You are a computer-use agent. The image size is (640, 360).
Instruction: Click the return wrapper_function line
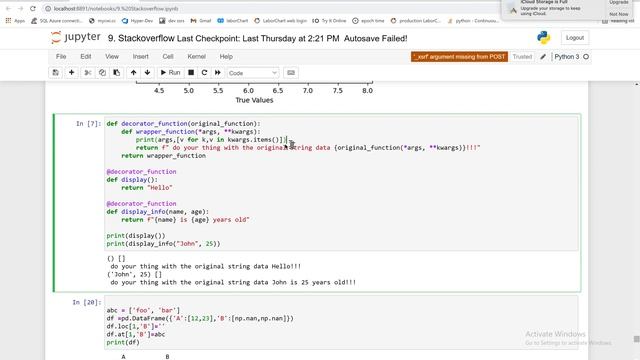click(x=163, y=156)
